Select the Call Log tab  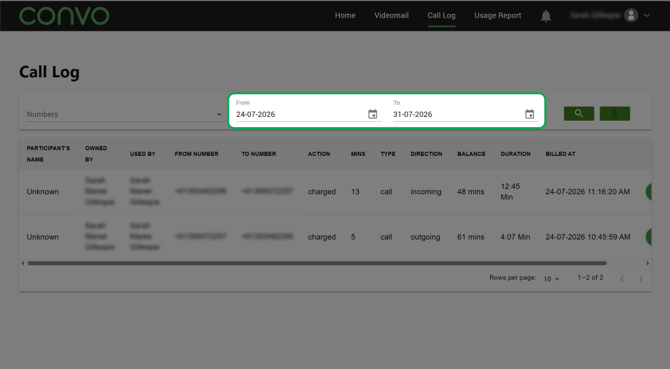tap(441, 15)
